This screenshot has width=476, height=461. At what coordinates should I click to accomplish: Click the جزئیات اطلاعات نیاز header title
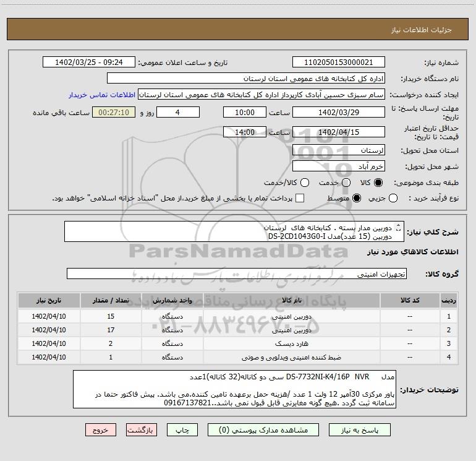pos(421,30)
